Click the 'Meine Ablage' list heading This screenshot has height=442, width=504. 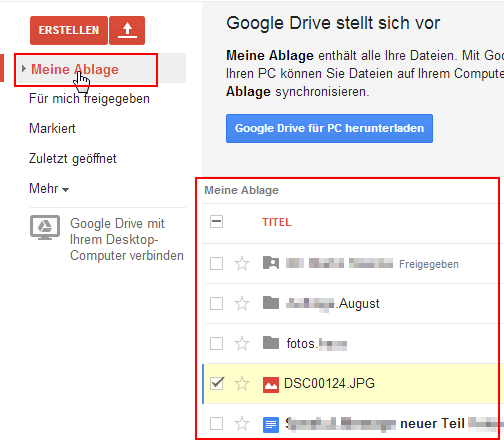[x=241, y=190]
